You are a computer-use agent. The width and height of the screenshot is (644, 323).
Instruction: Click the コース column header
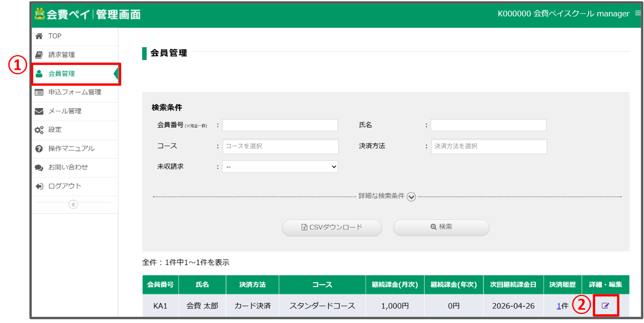322,285
